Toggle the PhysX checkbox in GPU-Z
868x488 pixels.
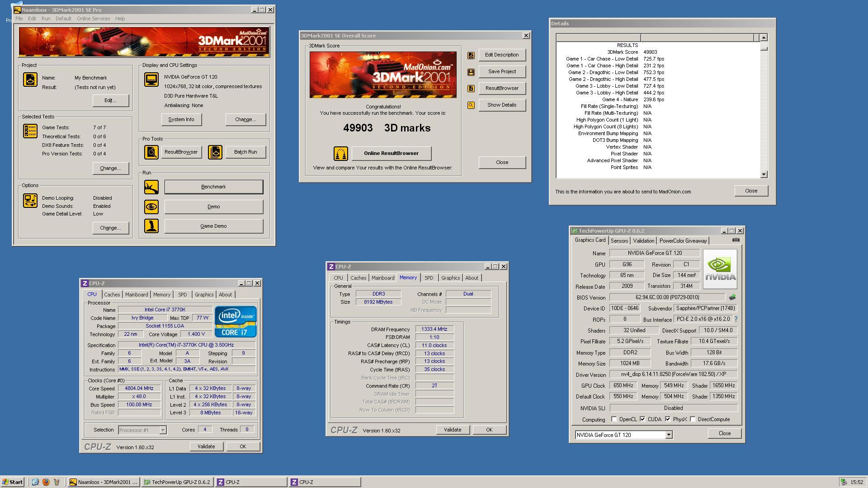click(668, 419)
